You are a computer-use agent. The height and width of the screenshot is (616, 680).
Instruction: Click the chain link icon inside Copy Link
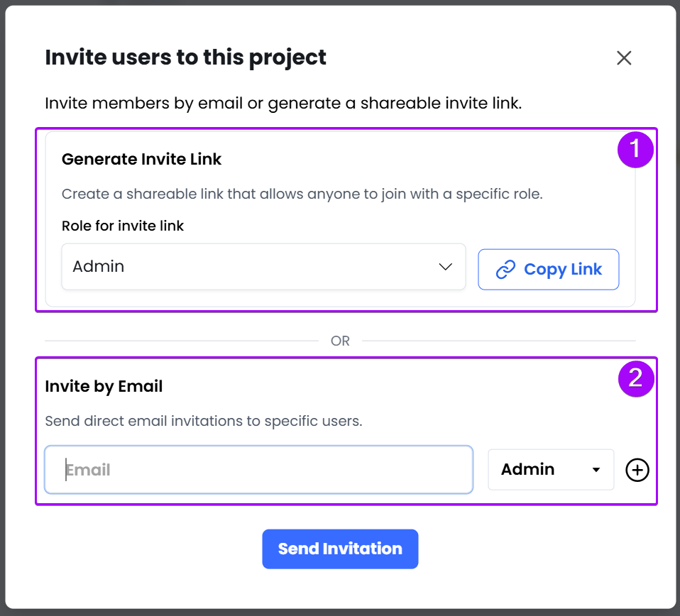click(x=507, y=269)
